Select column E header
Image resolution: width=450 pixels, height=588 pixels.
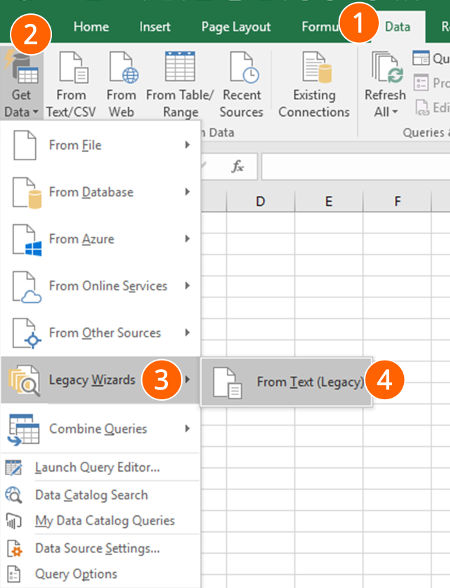329,201
